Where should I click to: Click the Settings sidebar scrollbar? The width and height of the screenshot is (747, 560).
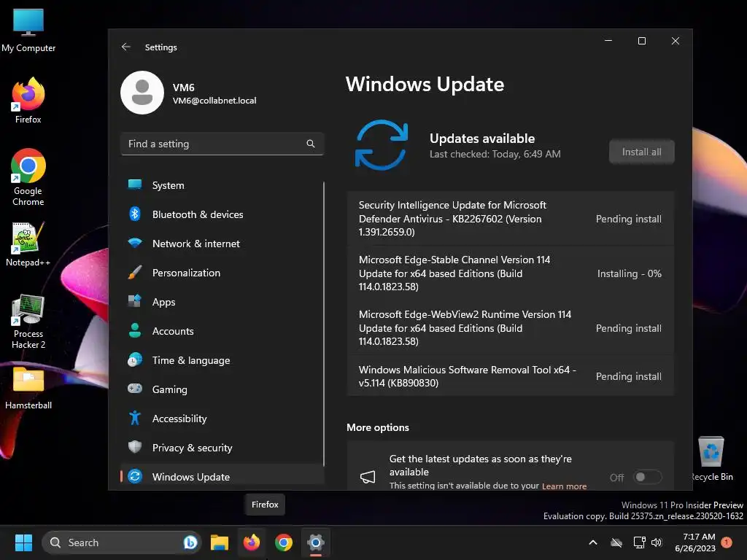(x=324, y=324)
